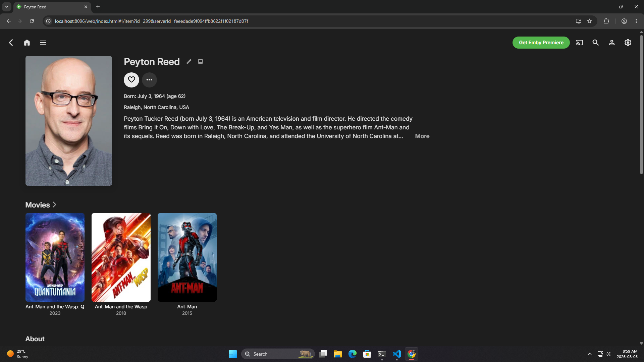
Task: Click the Ant-Man and the Wasp title
Action: click(121, 307)
